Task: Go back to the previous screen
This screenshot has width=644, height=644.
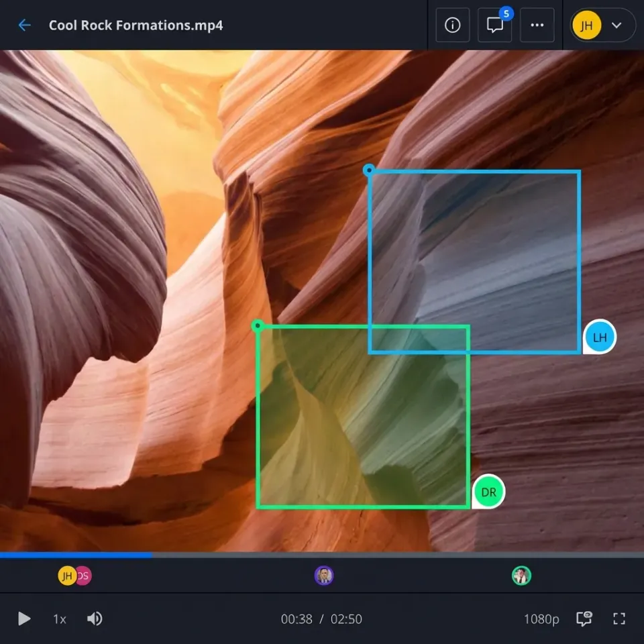Action: pyautogui.click(x=25, y=25)
